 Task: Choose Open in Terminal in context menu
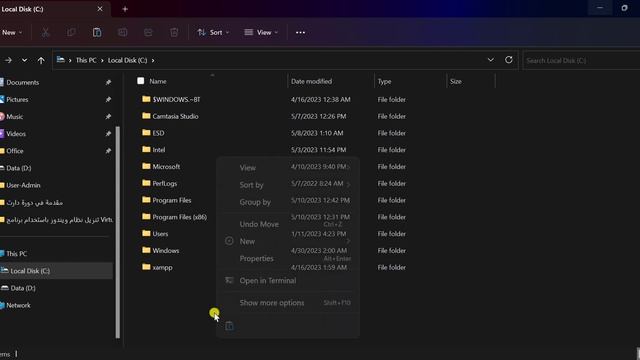288,280
